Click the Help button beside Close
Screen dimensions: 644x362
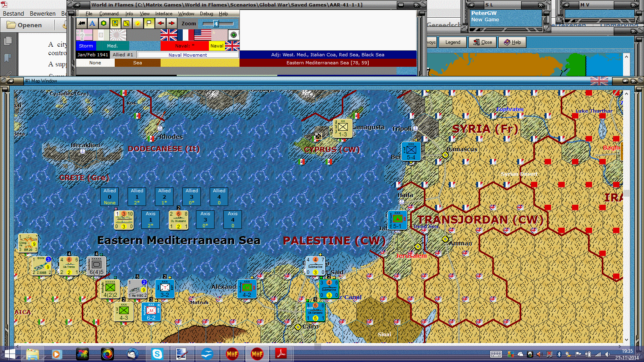(512, 42)
